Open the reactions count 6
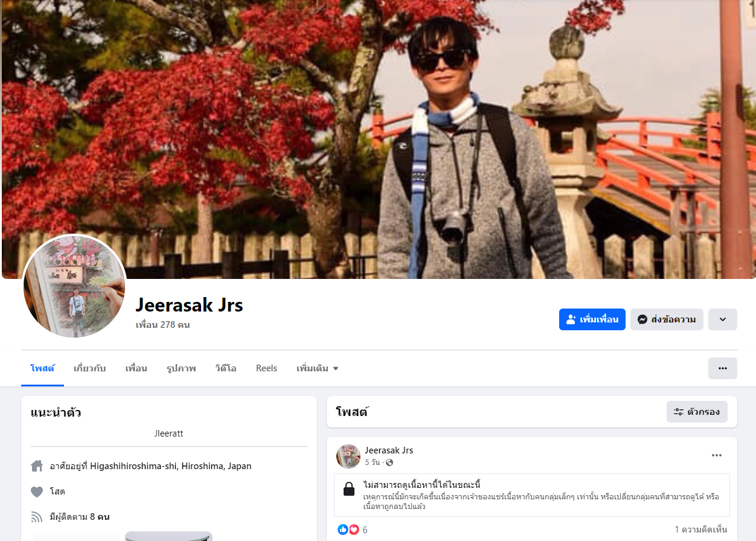Image resolution: width=756 pixels, height=541 pixels. [x=365, y=530]
